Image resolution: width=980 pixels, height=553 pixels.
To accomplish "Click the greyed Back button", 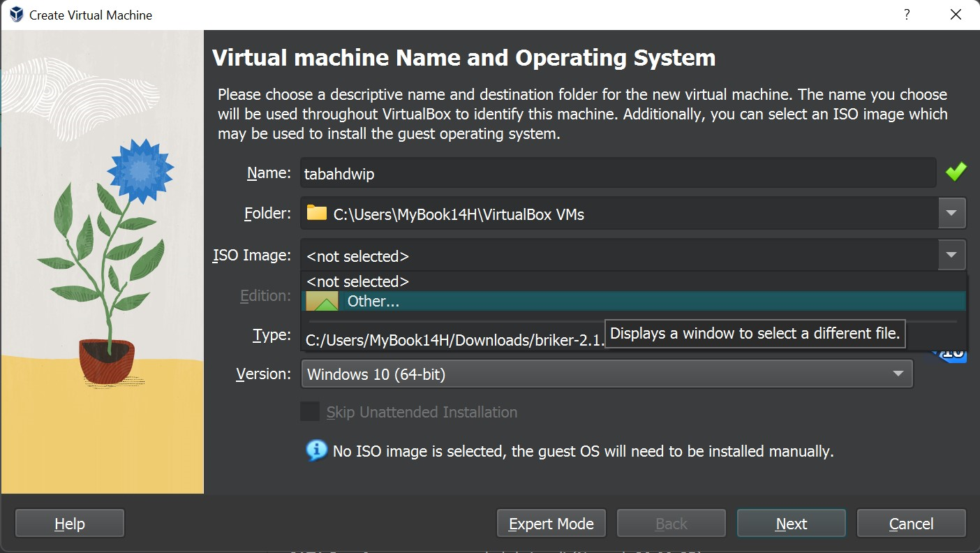I will (x=671, y=524).
